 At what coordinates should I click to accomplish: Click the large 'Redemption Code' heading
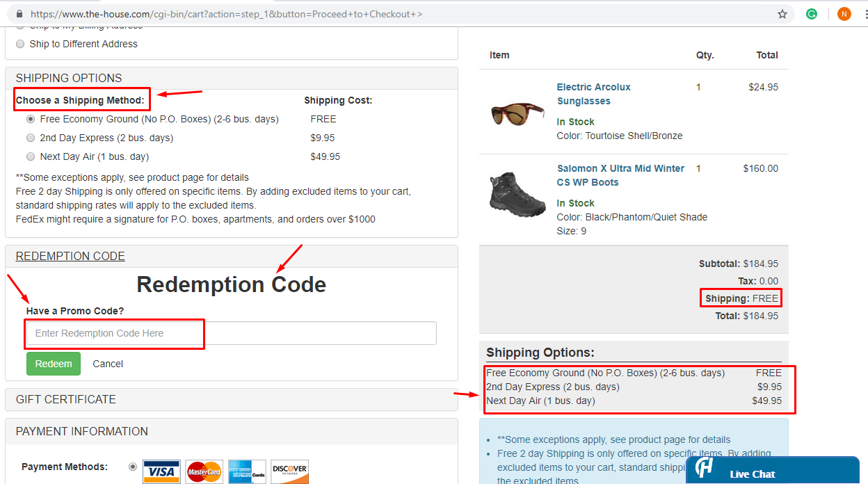point(232,284)
